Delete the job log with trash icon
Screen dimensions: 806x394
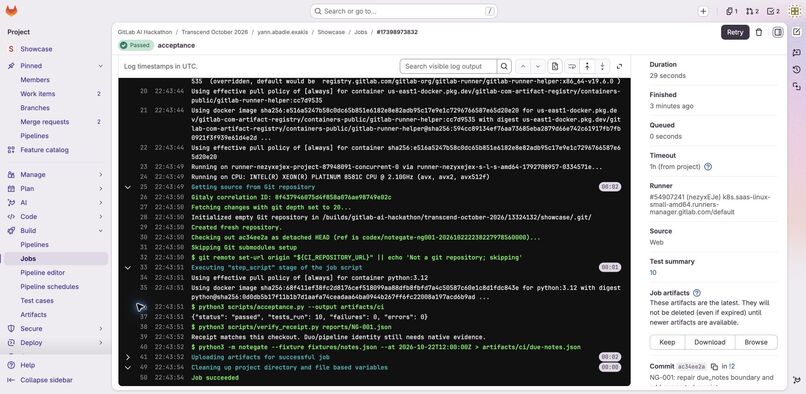coord(759,32)
